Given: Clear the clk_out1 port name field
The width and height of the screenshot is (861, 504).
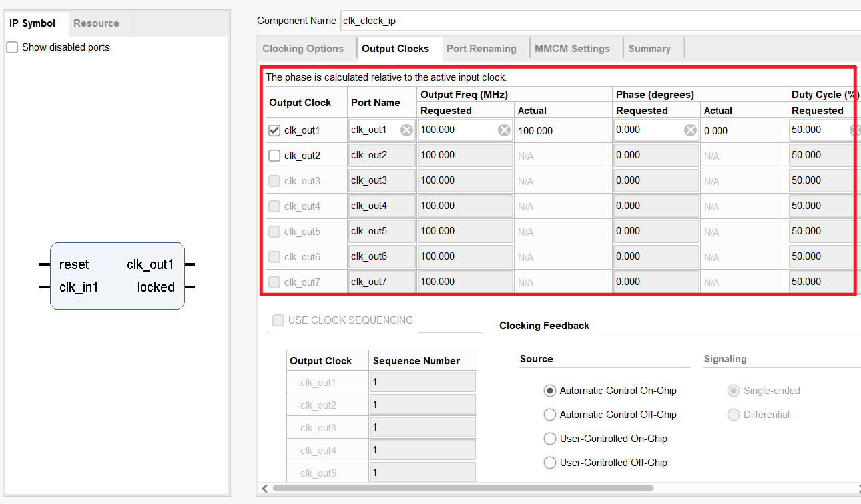Looking at the screenshot, I should 406,130.
